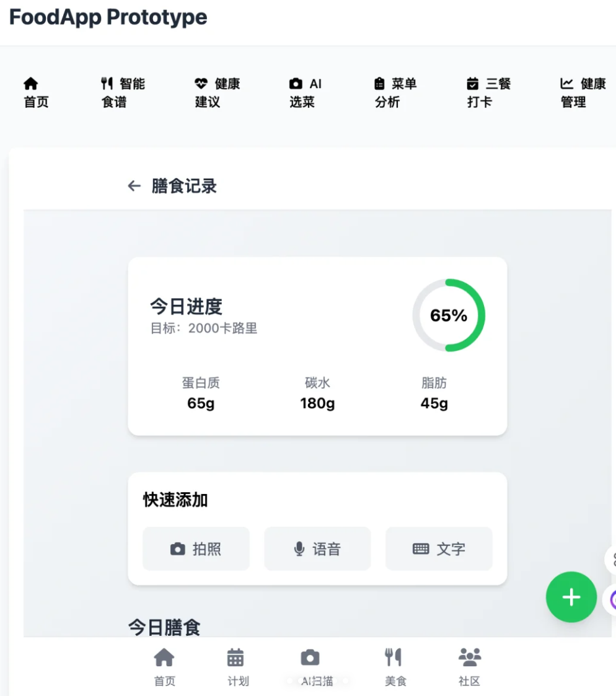Open 健康管理 navigation item
Image resolution: width=616 pixels, height=696 pixels.
pyautogui.click(x=583, y=92)
